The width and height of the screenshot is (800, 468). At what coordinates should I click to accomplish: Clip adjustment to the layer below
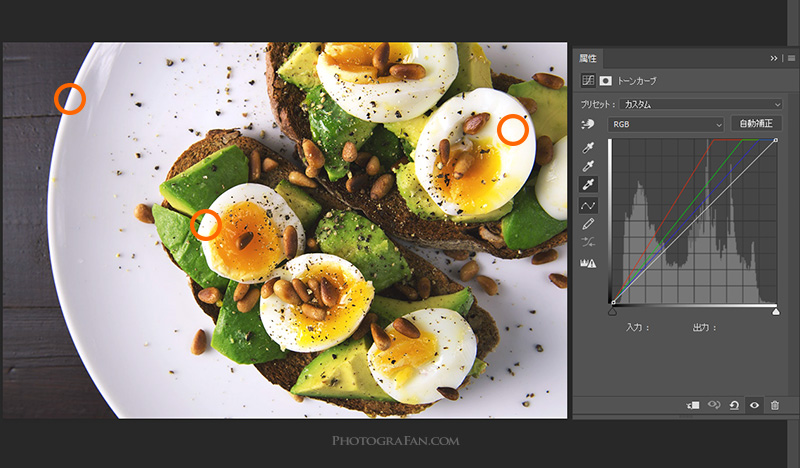coord(693,405)
